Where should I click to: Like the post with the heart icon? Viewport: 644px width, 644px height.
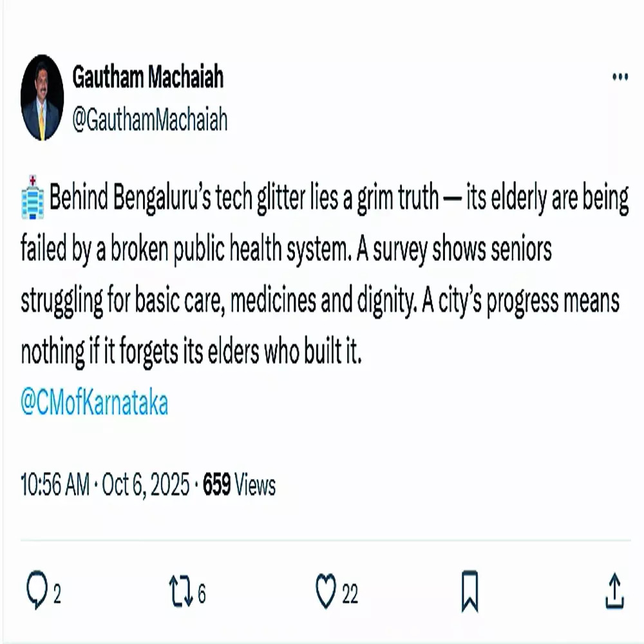[x=327, y=590]
